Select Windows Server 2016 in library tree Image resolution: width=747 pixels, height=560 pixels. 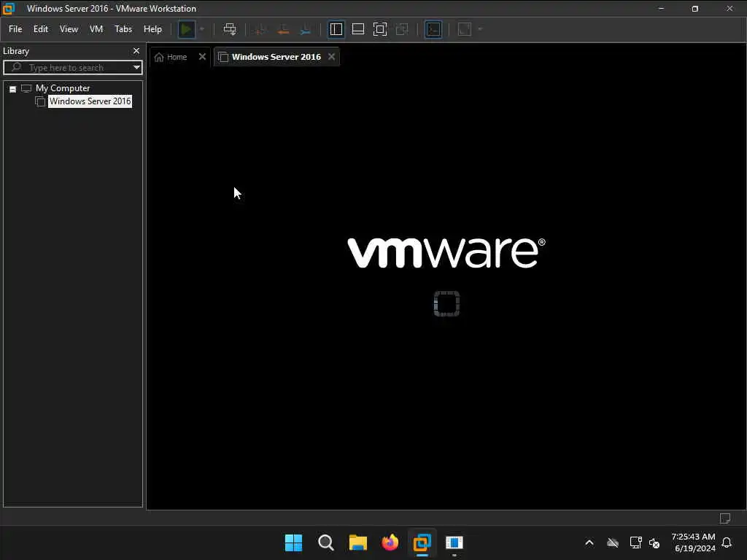(x=90, y=101)
